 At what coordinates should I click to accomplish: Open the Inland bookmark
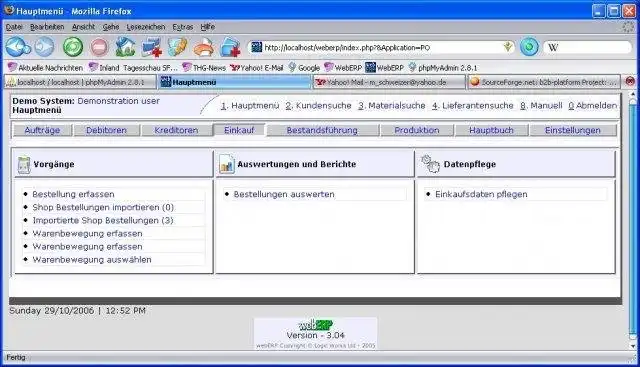(x=104, y=68)
